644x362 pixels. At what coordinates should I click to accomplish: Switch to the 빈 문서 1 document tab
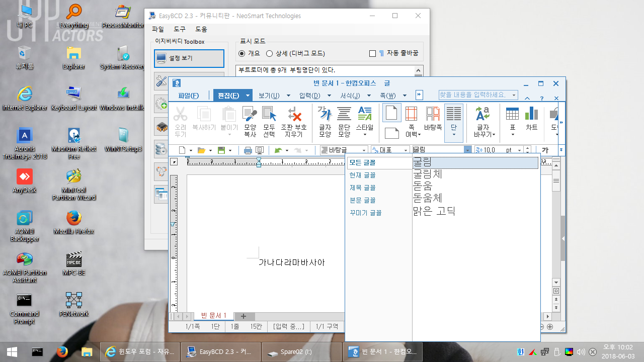(x=213, y=316)
